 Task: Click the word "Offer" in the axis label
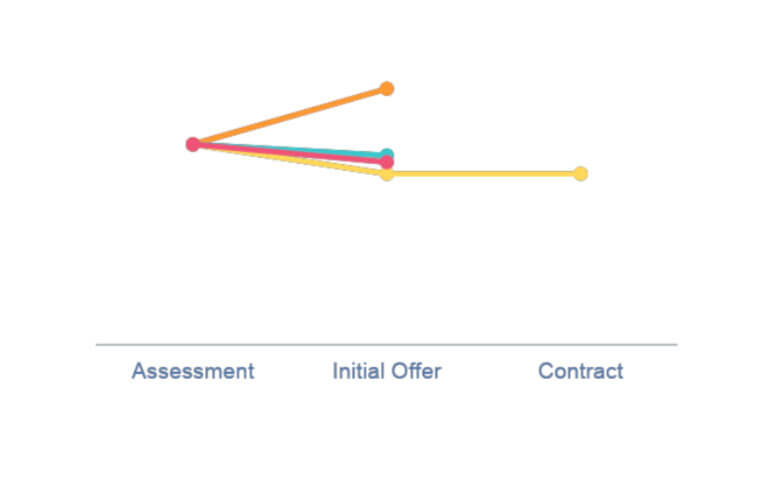point(416,371)
